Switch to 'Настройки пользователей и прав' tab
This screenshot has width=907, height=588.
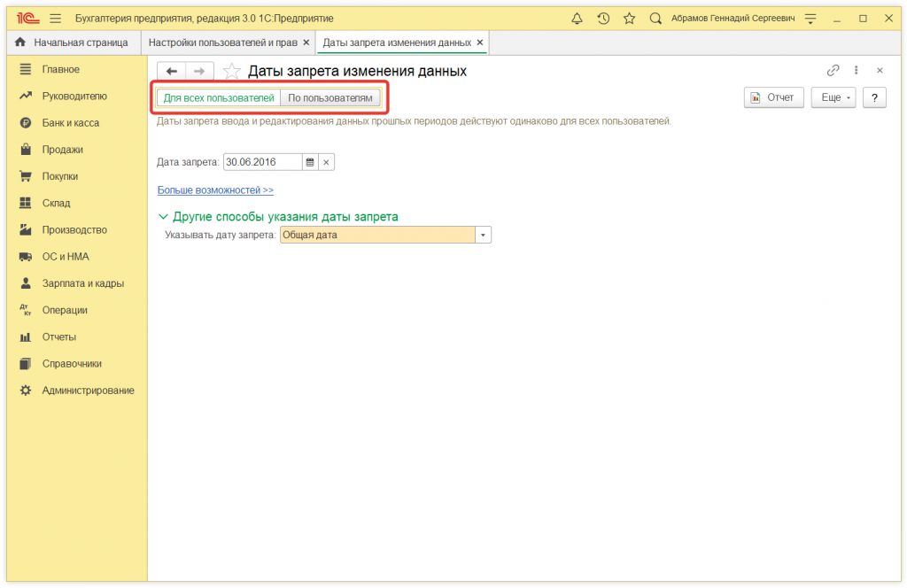pyautogui.click(x=222, y=43)
